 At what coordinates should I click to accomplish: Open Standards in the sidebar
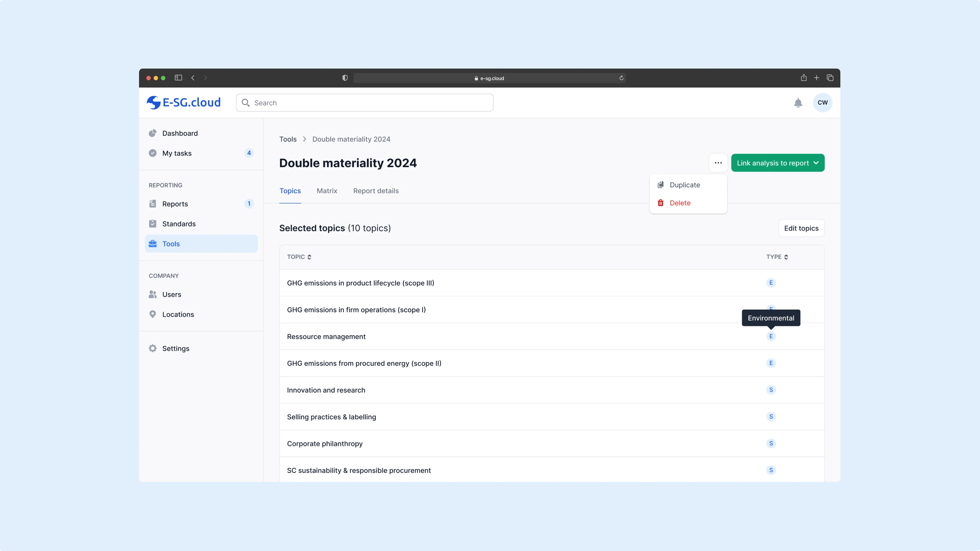[179, 224]
